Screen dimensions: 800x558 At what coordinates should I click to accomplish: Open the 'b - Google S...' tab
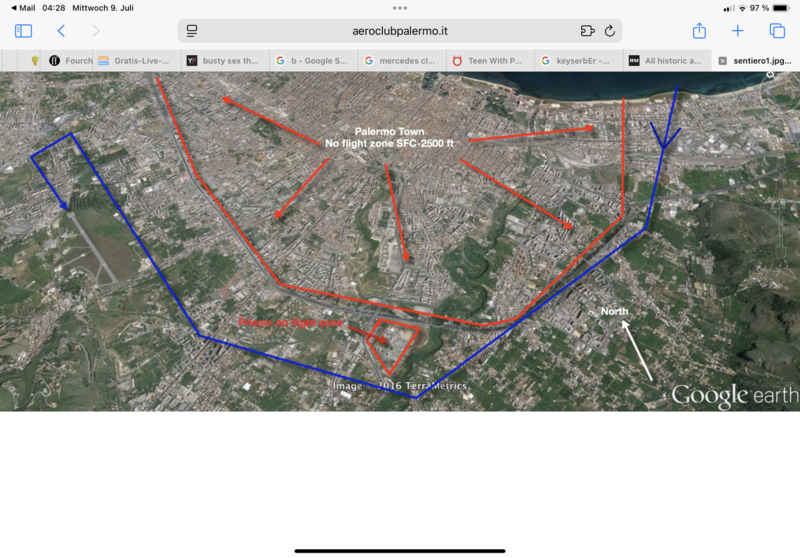pyautogui.click(x=312, y=60)
